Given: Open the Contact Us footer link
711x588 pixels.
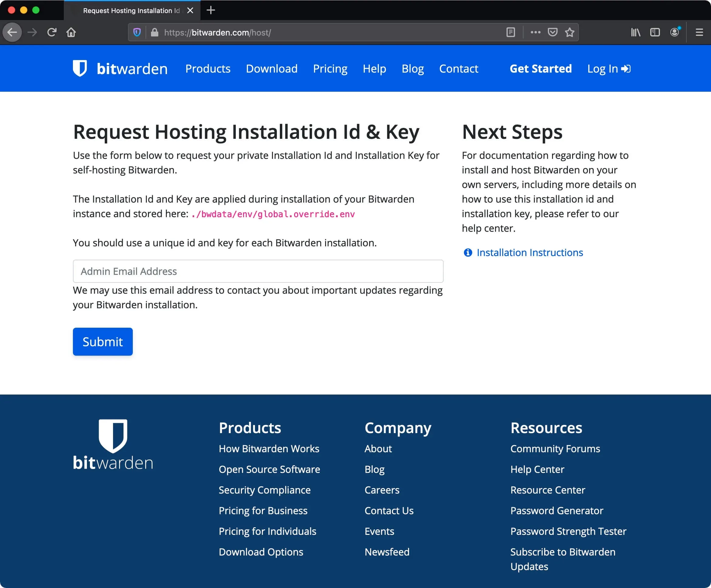Looking at the screenshot, I should tap(389, 511).
